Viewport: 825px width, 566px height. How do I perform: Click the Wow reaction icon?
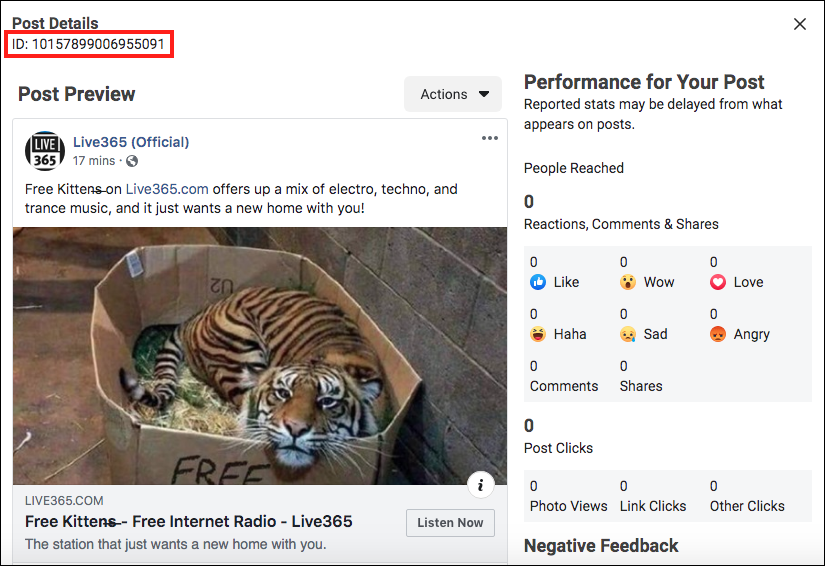(x=628, y=282)
